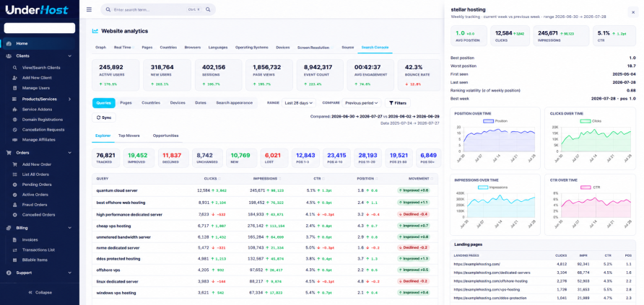Click the List All Orders icon

coord(14,174)
